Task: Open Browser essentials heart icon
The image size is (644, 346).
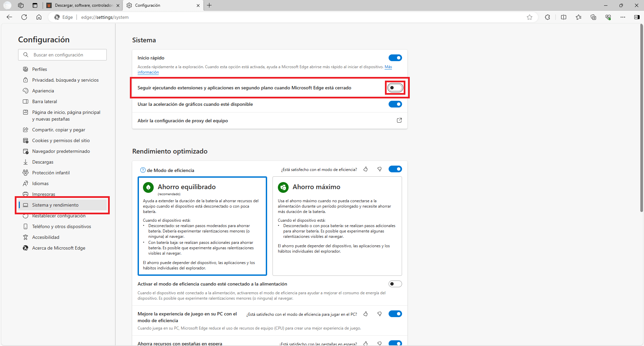Action: (608, 17)
